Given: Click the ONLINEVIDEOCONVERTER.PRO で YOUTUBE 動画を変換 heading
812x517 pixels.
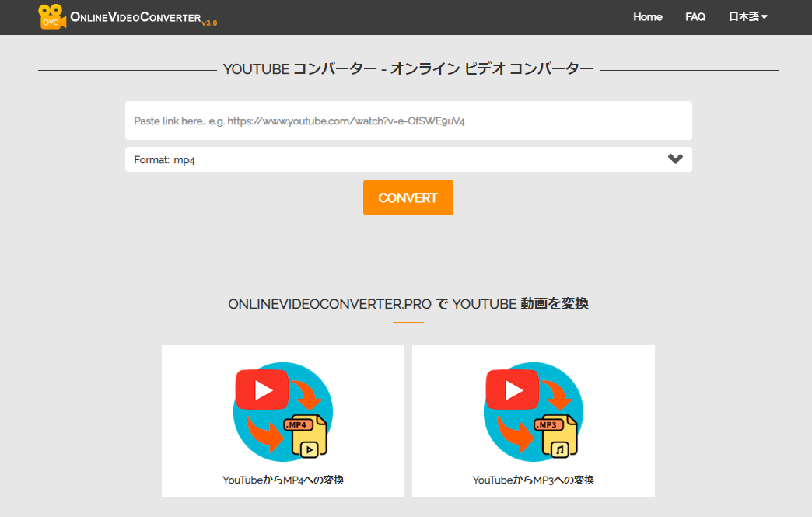Looking at the screenshot, I should (408, 304).
